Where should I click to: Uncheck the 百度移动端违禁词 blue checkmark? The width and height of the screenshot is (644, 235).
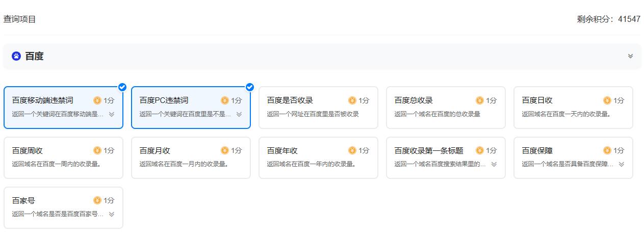[x=122, y=87]
